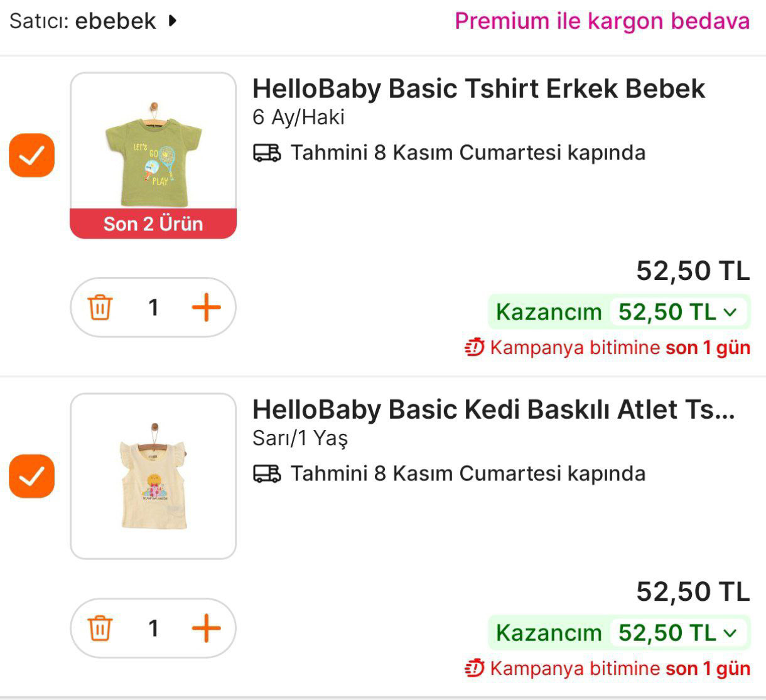This screenshot has width=766, height=700.
Task: Expand Kazancım savings for second product
Action: click(x=730, y=633)
